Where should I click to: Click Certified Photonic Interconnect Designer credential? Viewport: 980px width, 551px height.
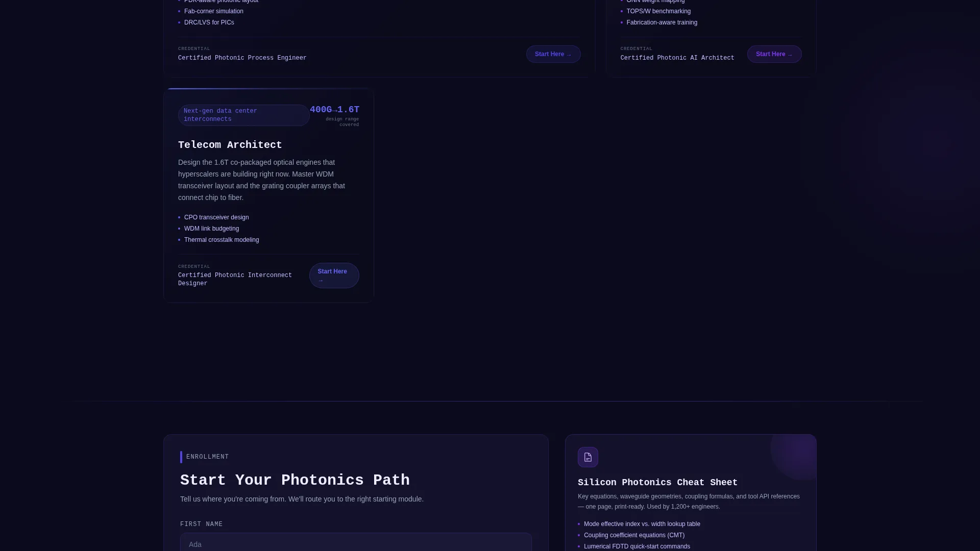click(x=235, y=279)
